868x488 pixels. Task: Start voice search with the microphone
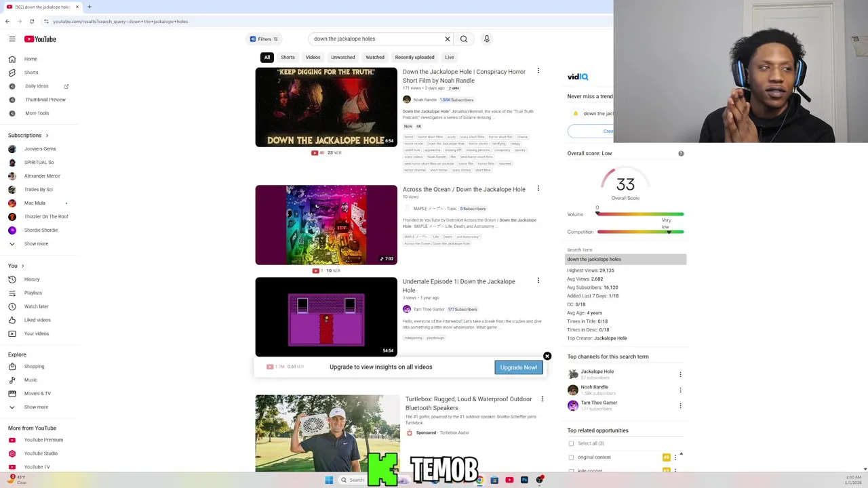[486, 39]
